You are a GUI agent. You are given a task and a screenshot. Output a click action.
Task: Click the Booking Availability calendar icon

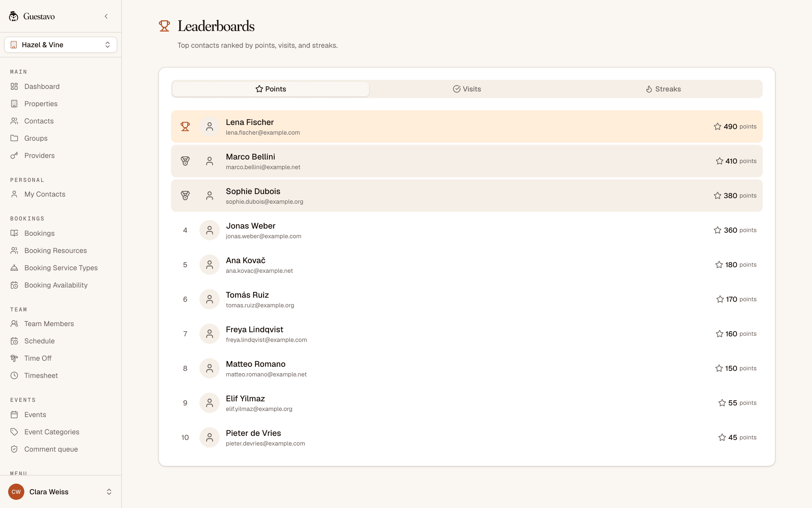coord(14,285)
